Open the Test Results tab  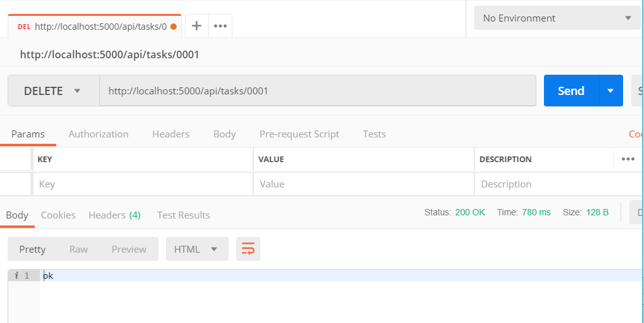tap(184, 215)
